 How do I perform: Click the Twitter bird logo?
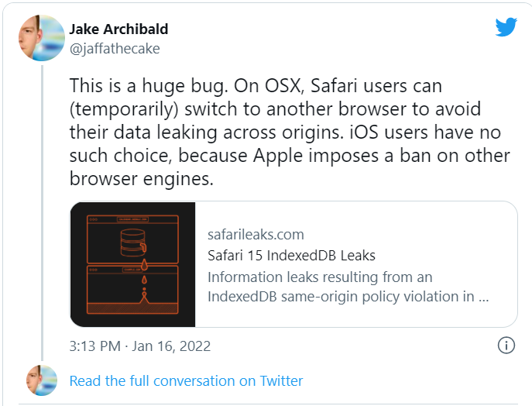click(506, 27)
